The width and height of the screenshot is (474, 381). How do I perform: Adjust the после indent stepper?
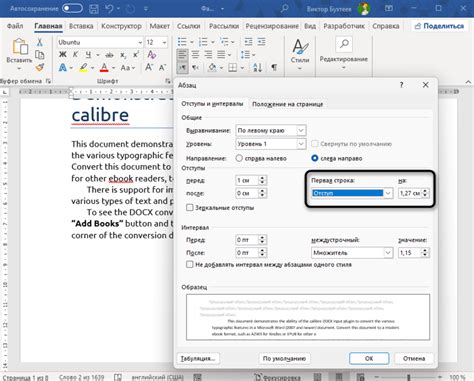pyautogui.click(x=262, y=193)
